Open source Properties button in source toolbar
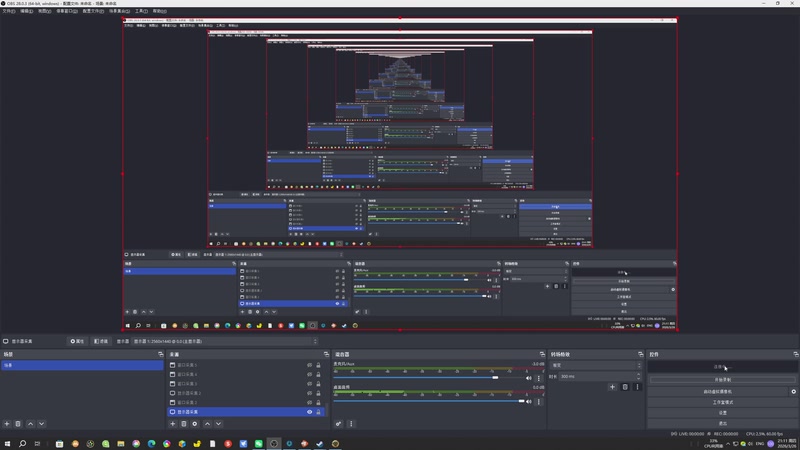Screen dimensions: 800x450 tap(77, 341)
